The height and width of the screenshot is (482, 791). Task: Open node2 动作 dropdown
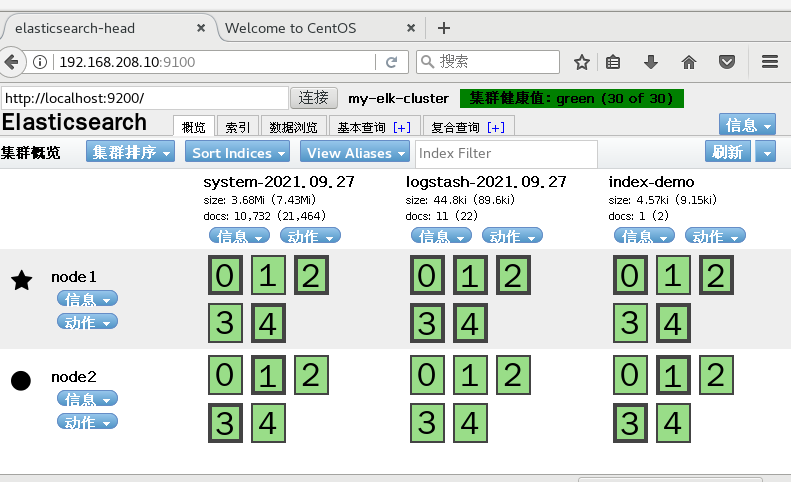[x=87, y=421]
